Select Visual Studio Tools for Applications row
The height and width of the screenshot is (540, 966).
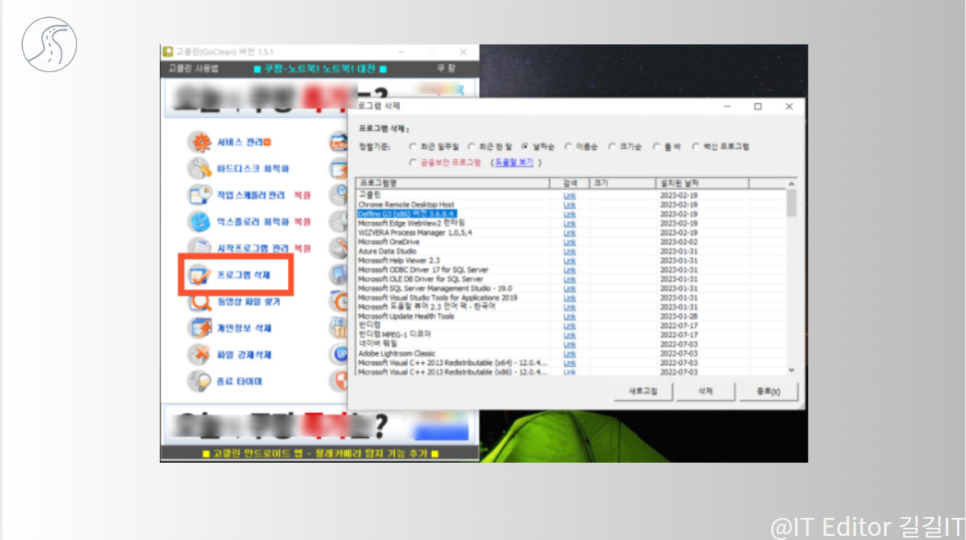click(x=571, y=297)
